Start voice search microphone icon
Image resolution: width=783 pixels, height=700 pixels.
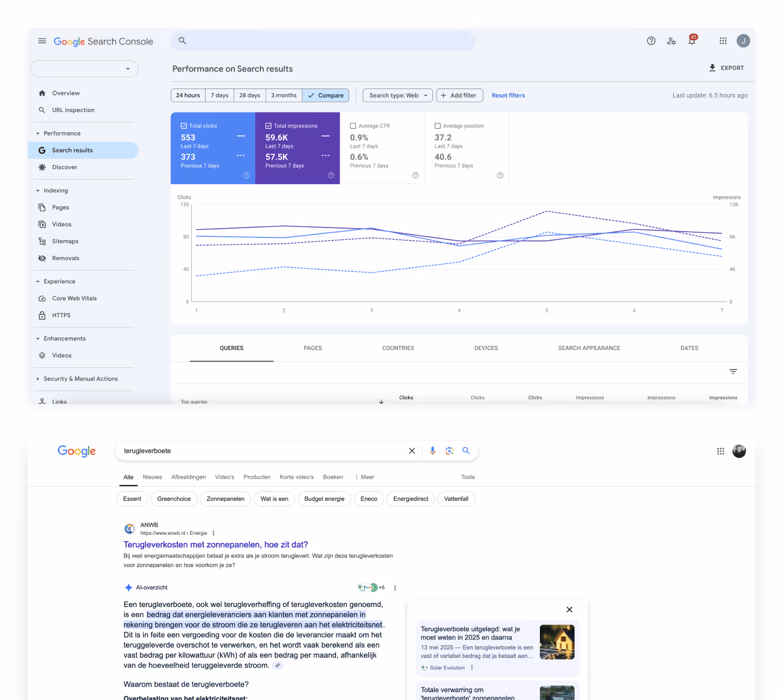point(432,451)
